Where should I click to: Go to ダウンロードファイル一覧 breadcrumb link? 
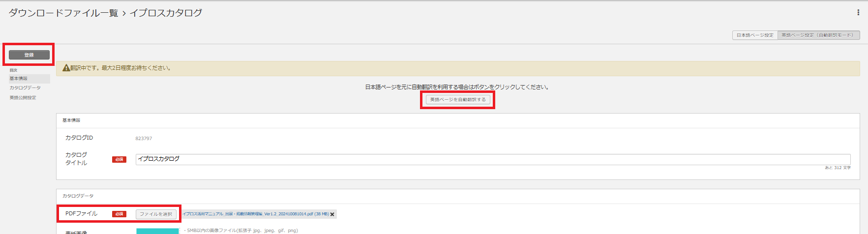tap(63, 13)
